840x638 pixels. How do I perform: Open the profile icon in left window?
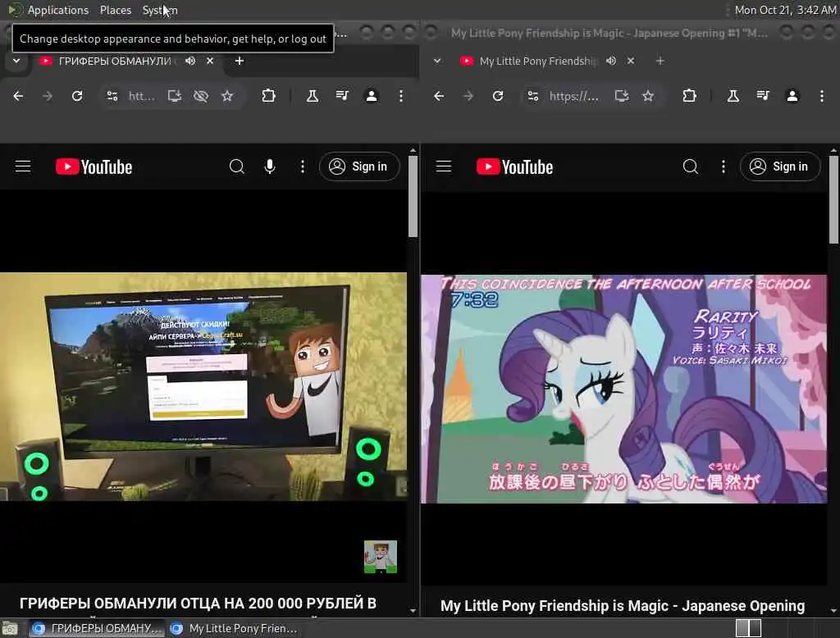(x=372, y=96)
